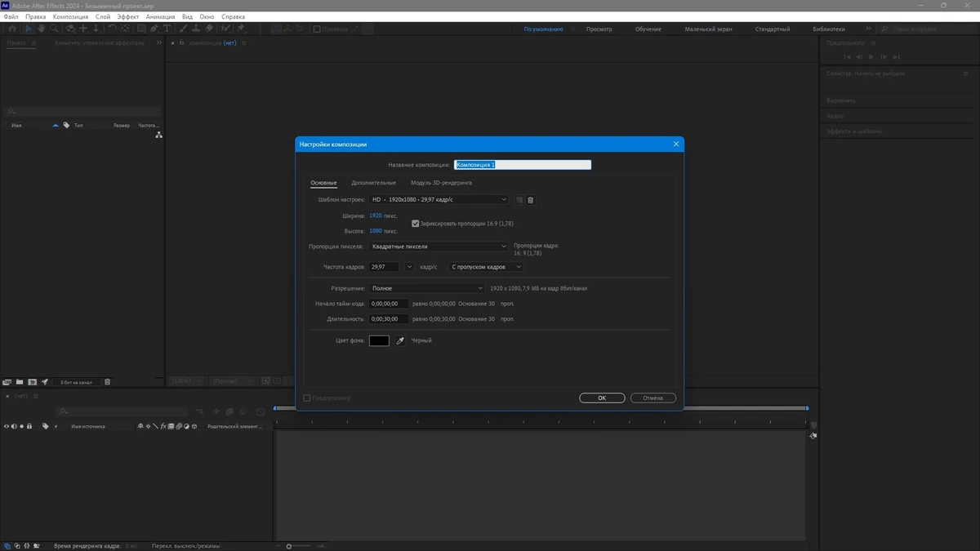This screenshot has width=980, height=551.
Task: Click the Длительность field 0;00;30;00
Action: tap(389, 319)
